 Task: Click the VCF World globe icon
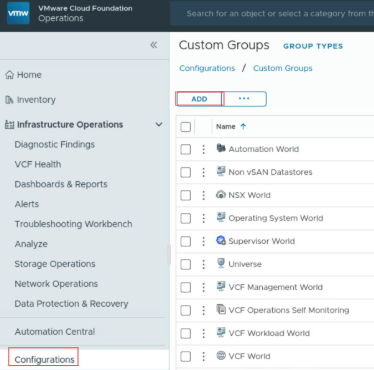(x=221, y=356)
